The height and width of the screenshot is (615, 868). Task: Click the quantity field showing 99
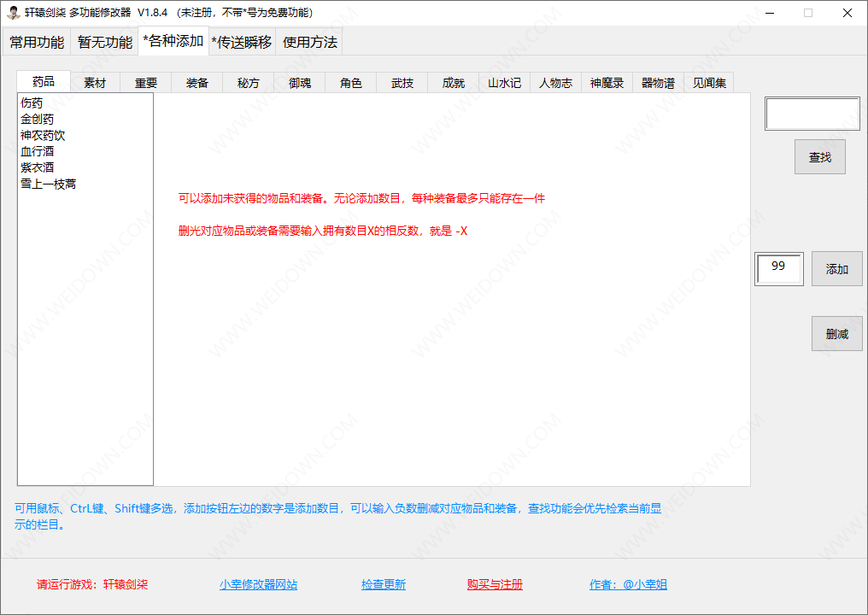[x=778, y=268]
